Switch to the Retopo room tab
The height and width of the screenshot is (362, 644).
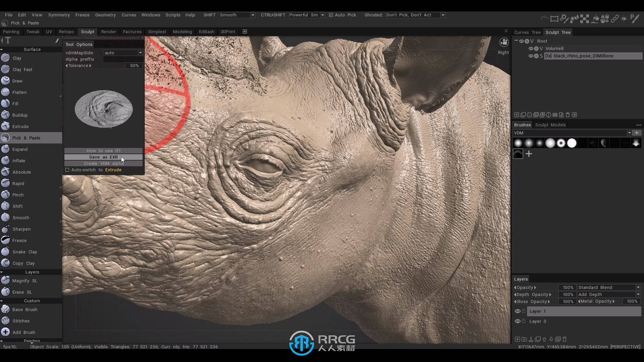pyautogui.click(x=66, y=32)
